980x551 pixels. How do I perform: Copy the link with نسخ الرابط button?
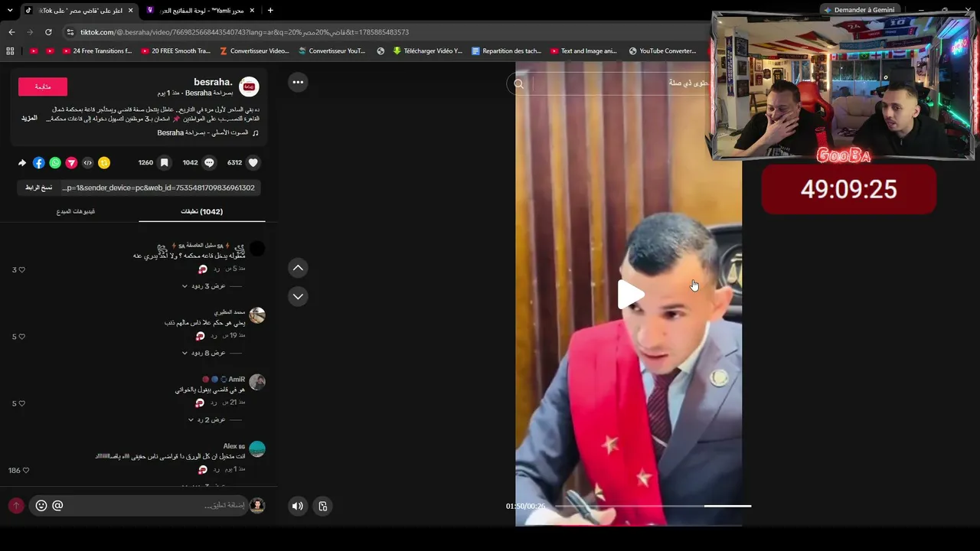tap(38, 187)
